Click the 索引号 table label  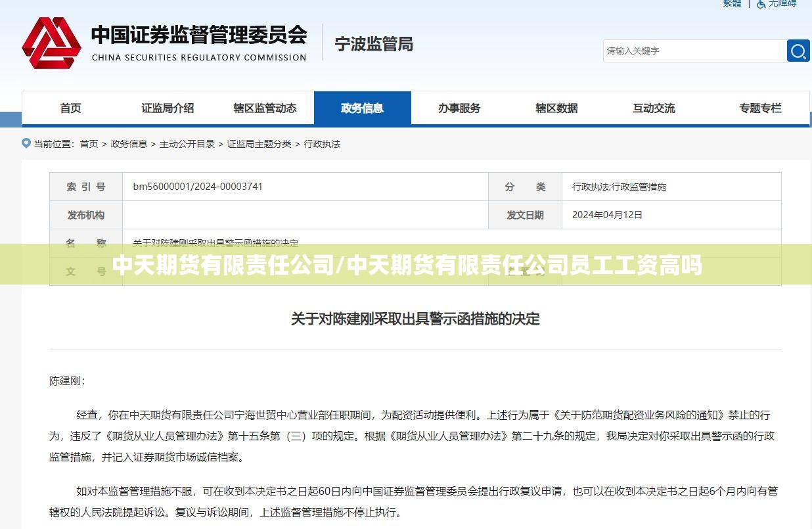(86, 187)
